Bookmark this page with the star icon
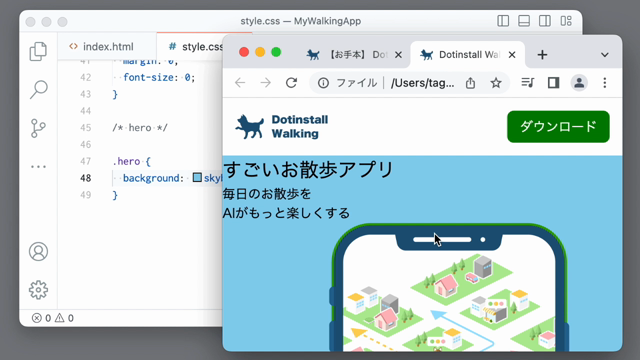 pyautogui.click(x=496, y=83)
